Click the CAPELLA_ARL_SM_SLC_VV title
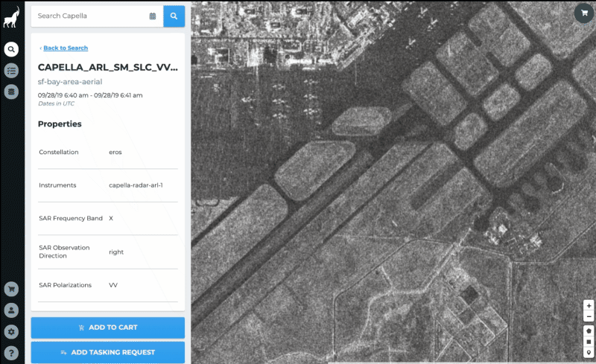596x364 pixels. click(108, 68)
